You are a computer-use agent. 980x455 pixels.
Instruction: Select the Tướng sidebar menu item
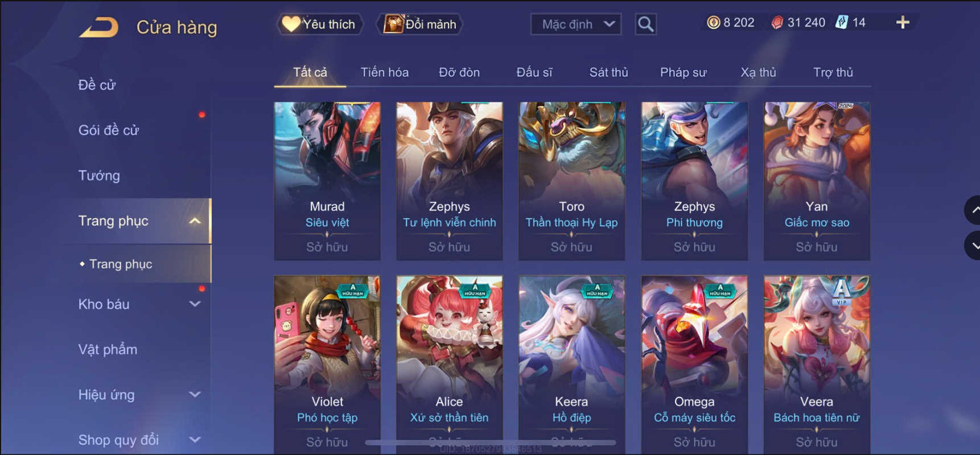tap(99, 175)
